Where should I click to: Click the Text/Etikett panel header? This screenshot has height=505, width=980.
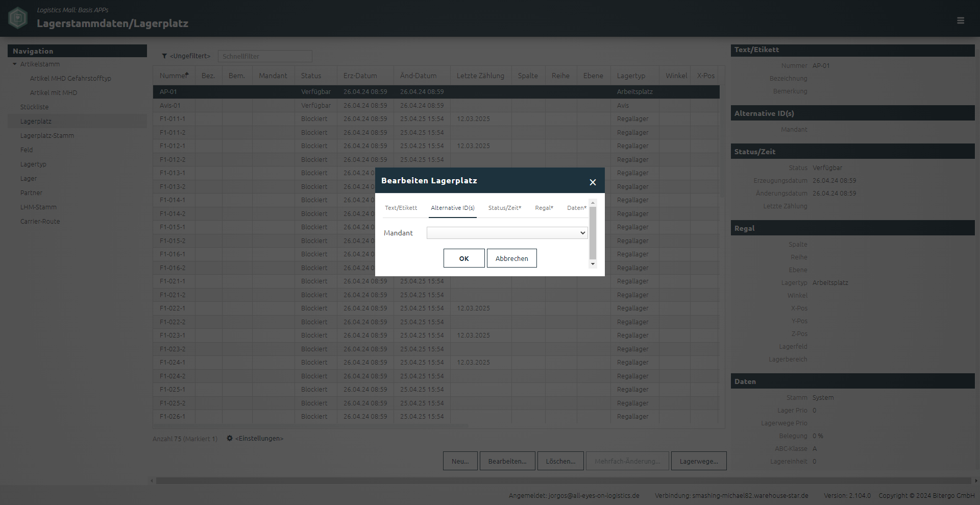(x=852, y=50)
